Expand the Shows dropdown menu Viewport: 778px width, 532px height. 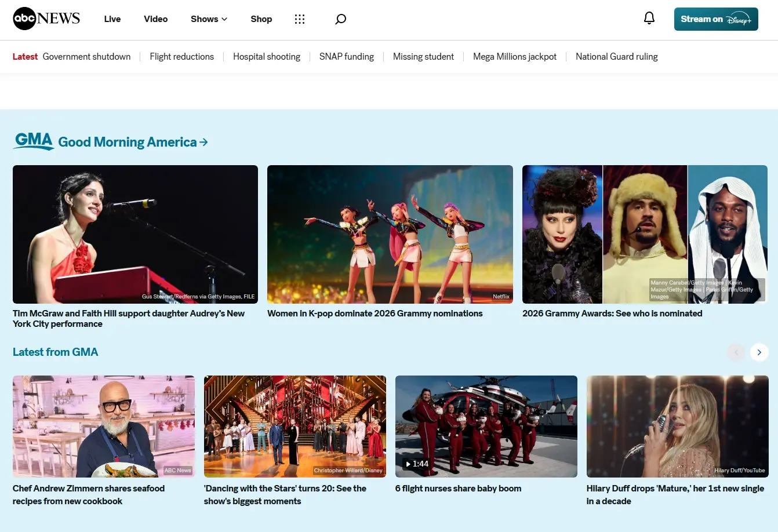click(209, 19)
